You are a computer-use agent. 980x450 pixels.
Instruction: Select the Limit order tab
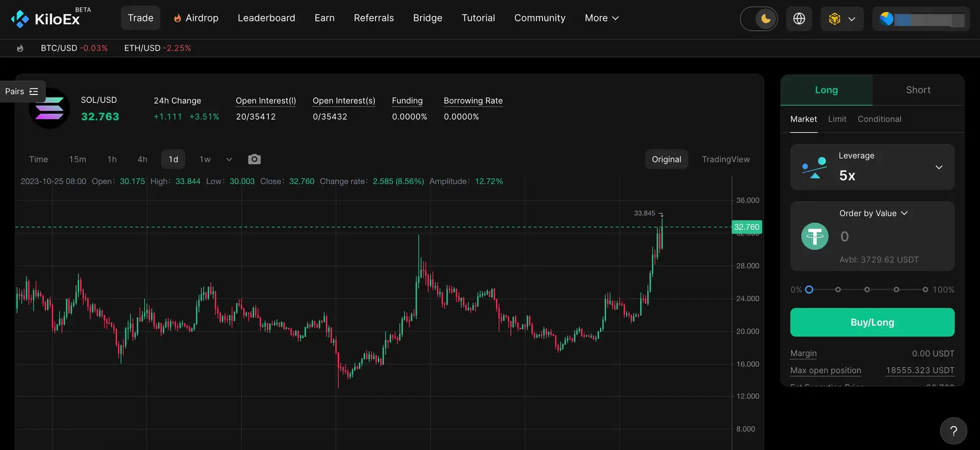tap(837, 119)
